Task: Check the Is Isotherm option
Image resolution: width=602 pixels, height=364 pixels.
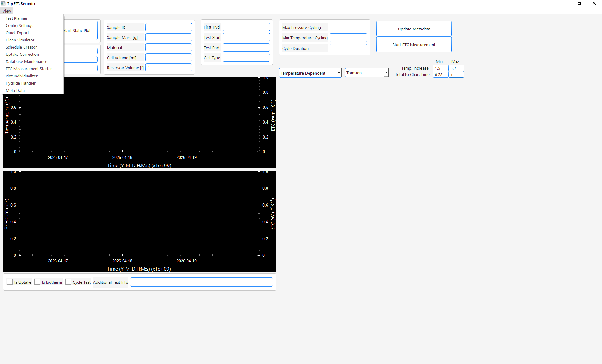Action: click(x=37, y=282)
